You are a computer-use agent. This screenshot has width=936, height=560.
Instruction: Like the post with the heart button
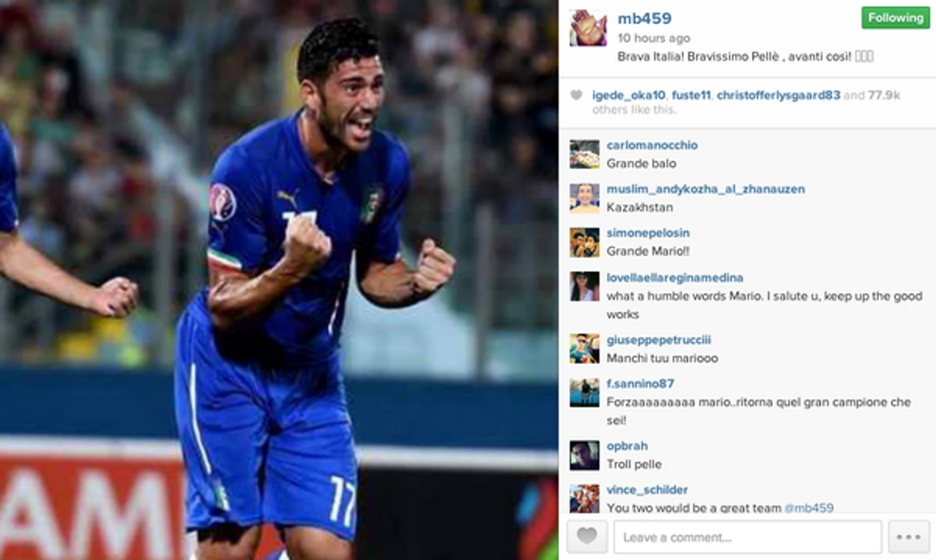[x=587, y=537]
